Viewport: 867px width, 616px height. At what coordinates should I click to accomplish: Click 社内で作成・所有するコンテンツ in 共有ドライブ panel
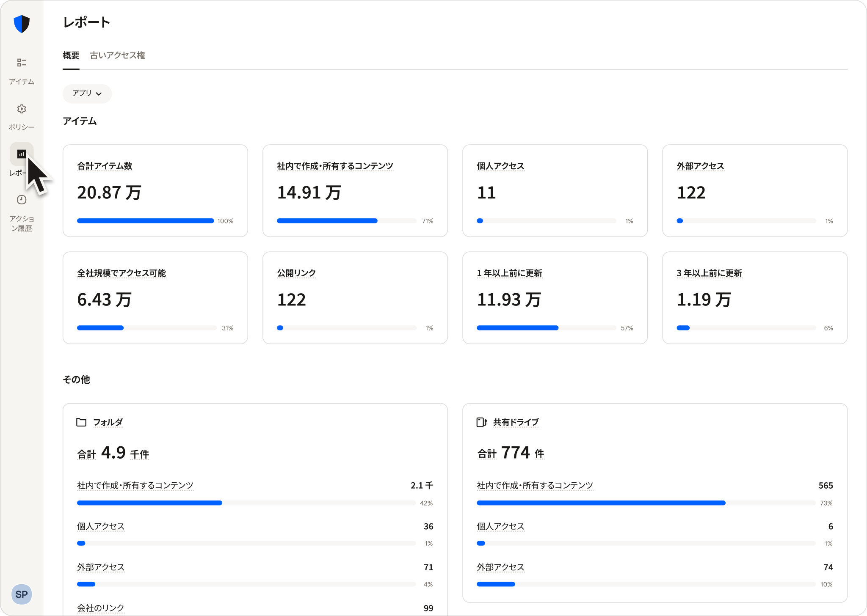(x=535, y=486)
